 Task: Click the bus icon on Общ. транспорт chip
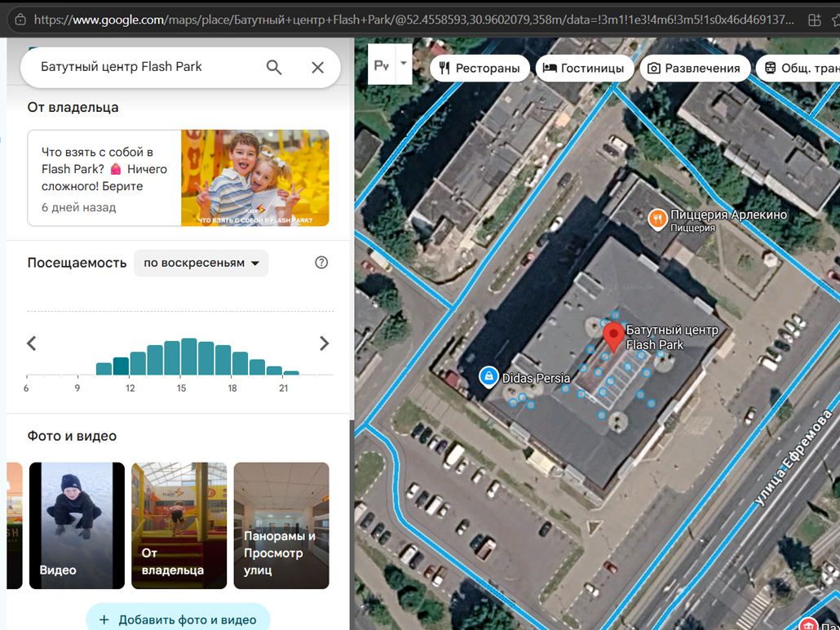pos(770,68)
